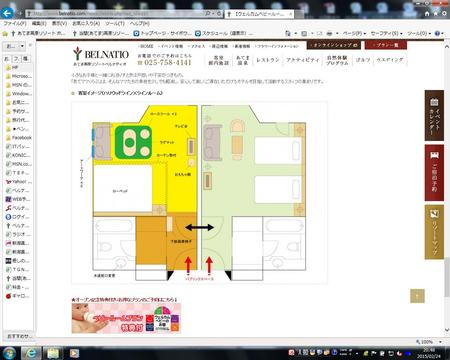Click the printer icon in command bar
Screen dimensions: 450x360
click(x=329, y=33)
